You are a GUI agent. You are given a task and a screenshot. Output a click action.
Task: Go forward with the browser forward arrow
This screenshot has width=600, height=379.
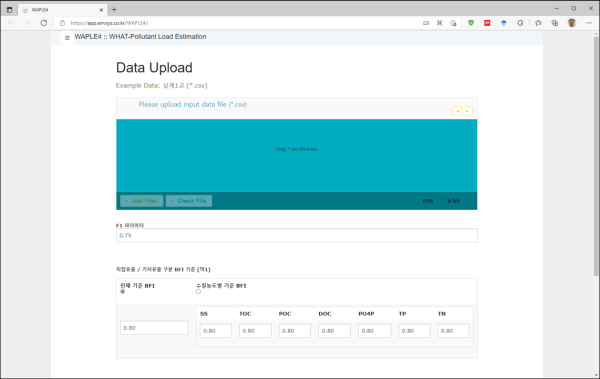click(x=27, y=23)
